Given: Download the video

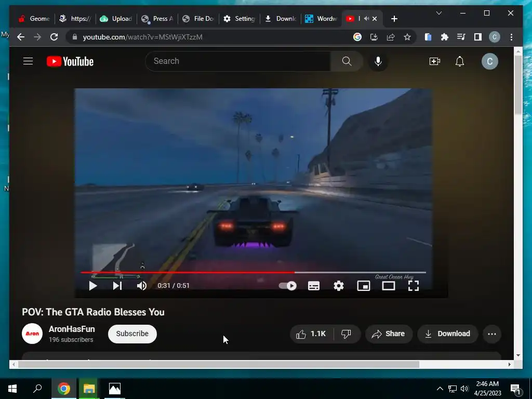Looking at the screenshot, I should [447, 334].
